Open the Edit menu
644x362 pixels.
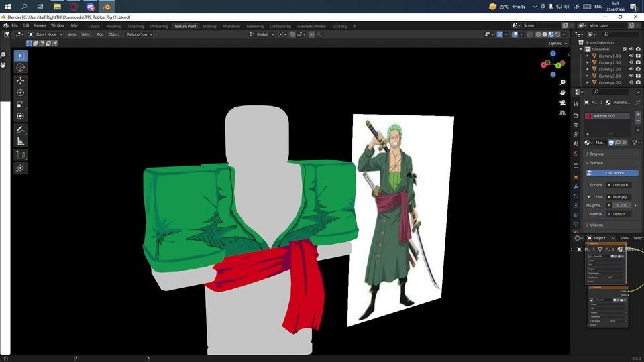click(x=26, y=25)
